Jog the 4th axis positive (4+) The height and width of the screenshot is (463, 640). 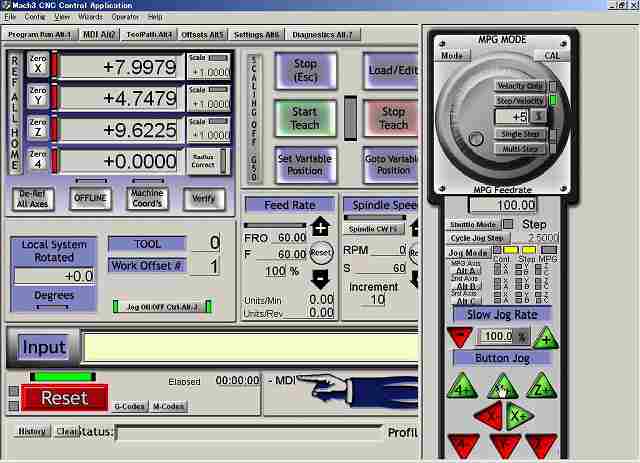point(462,387)
